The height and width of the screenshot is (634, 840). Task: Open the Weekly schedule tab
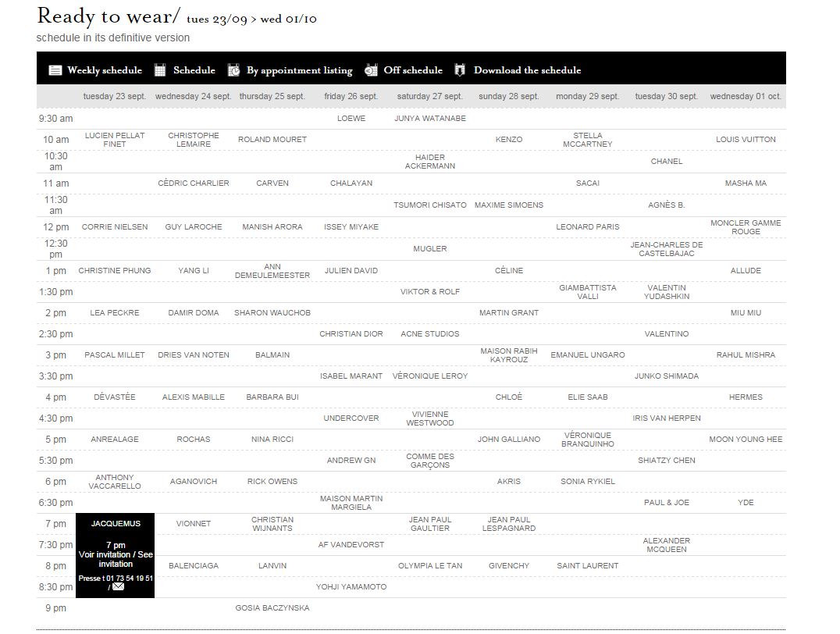click(x=104, y=70)
